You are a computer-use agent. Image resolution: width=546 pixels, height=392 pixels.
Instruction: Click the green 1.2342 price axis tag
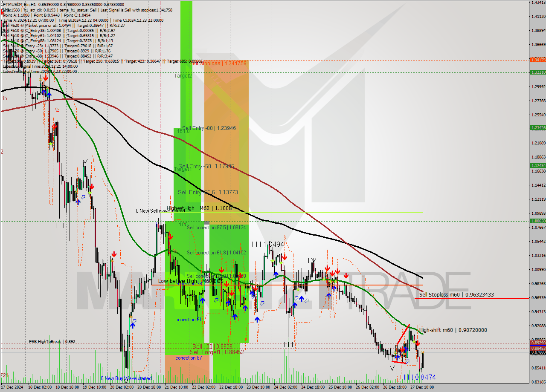tap(537, 127)
